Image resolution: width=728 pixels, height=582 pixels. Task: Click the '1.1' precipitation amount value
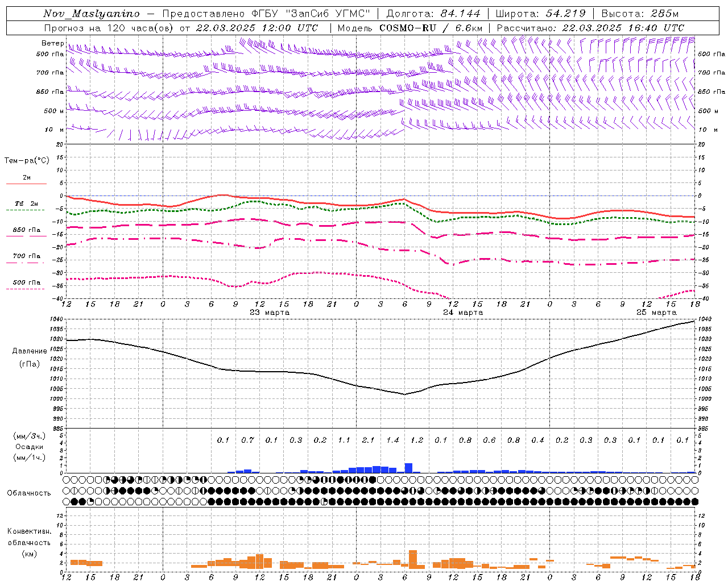(344, 440)
